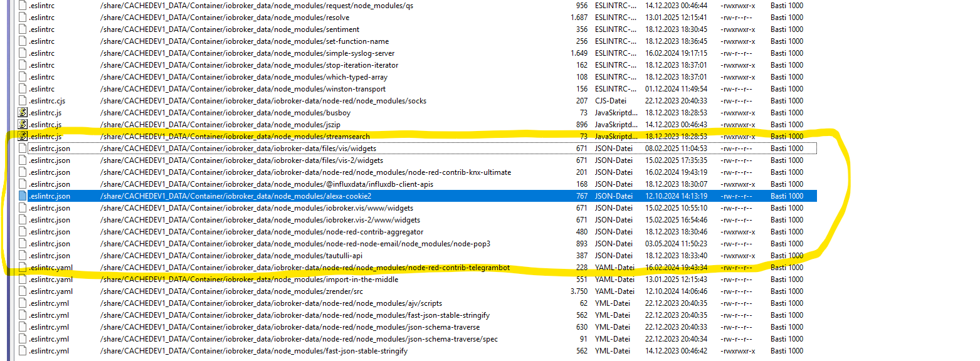The image size is (980, 361).
Task: Click the file icon in the stop-iteration-iterator row
Action: click(23, 65)
